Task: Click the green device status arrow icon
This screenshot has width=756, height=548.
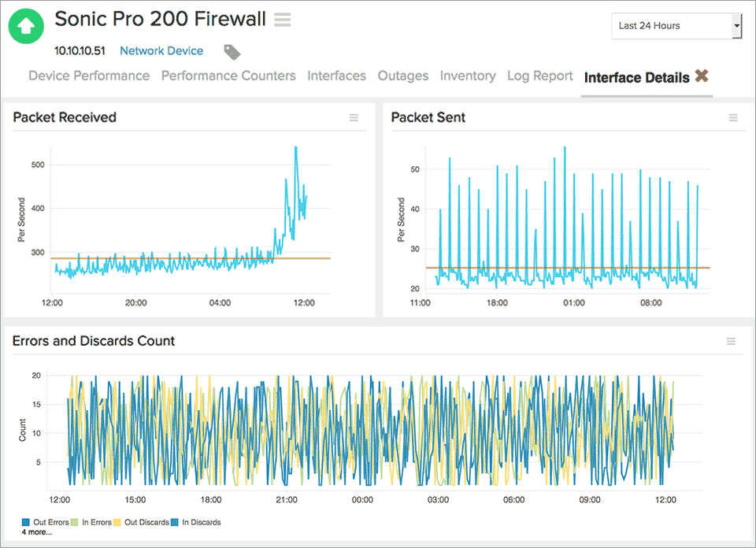Action: pyautogui.click(x=25, y=26)
